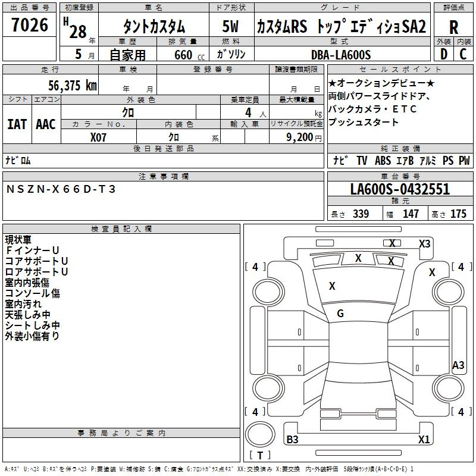
Task: Select chassis number LA600S-0432551
Action: pos(399,190)
